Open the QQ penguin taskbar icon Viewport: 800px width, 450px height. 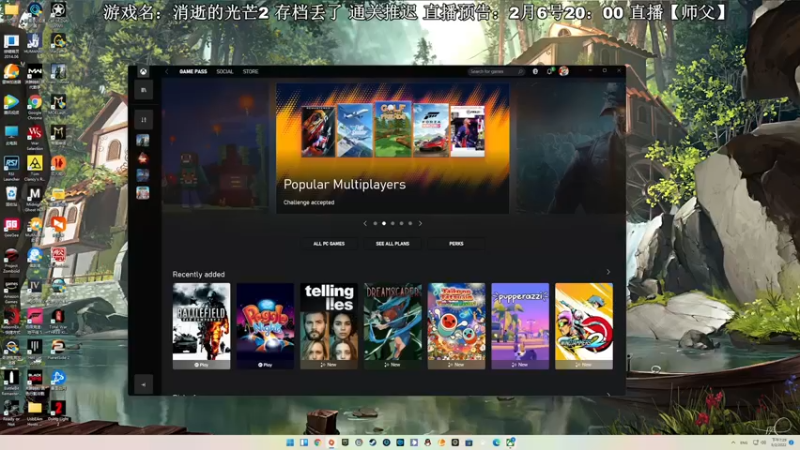428,442
